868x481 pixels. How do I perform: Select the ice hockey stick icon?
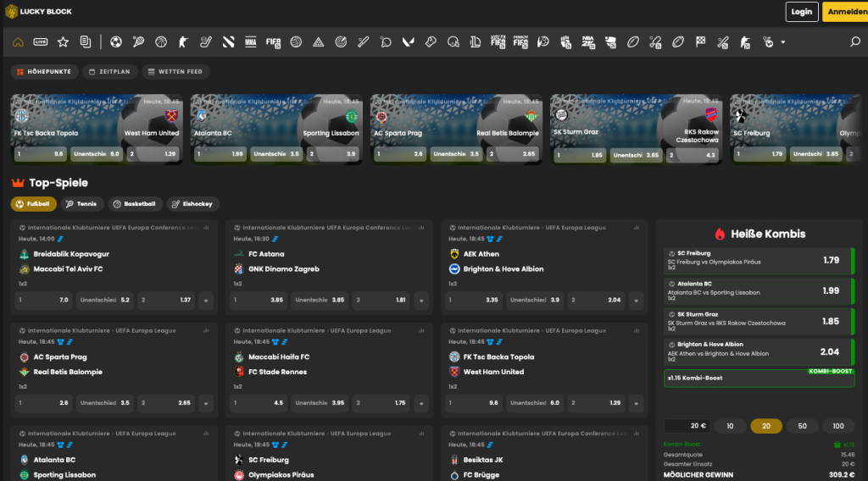pos(205,42)
